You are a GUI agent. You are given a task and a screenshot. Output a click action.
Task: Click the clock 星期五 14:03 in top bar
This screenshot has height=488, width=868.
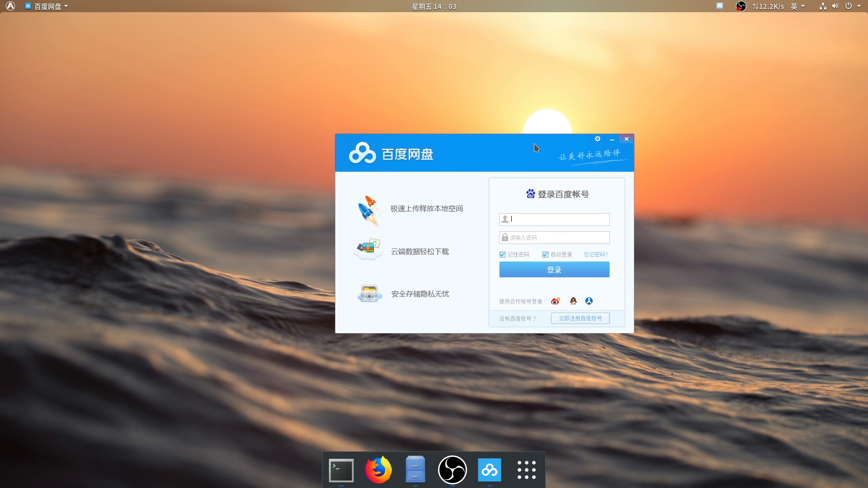click(x=434, y=6)
